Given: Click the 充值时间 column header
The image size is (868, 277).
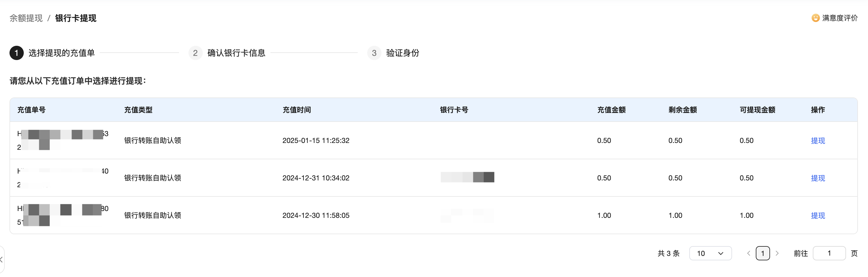Looking at the screenshot, I should [297, 110].
